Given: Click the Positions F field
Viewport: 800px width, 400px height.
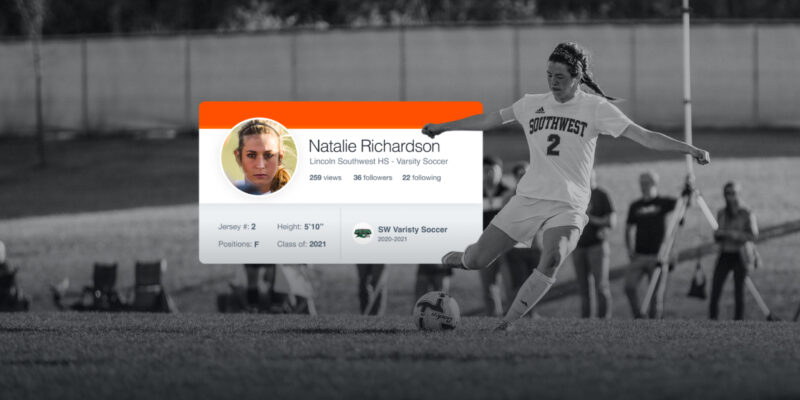Looking at the screenshot, I should 238,244.
